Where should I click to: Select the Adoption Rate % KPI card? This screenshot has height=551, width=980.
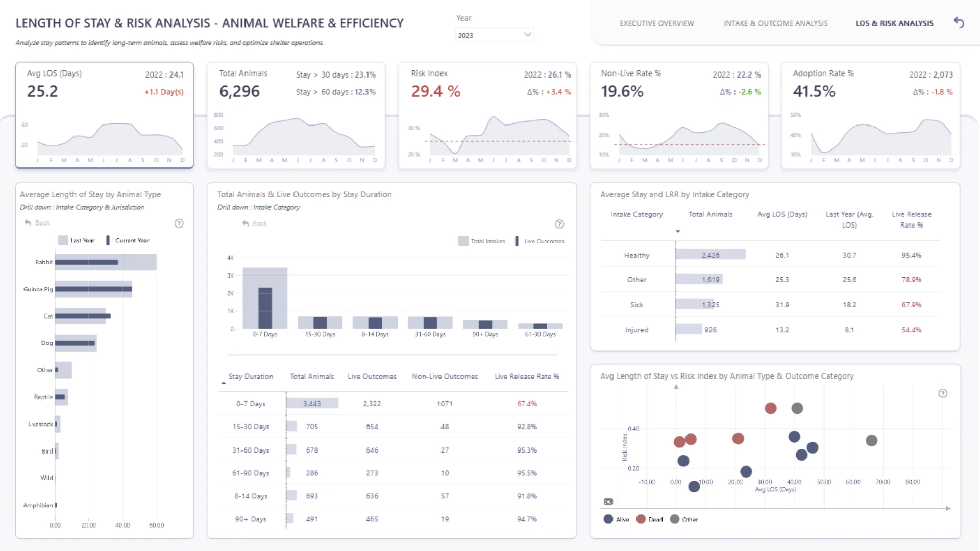[x=870, y=115]
